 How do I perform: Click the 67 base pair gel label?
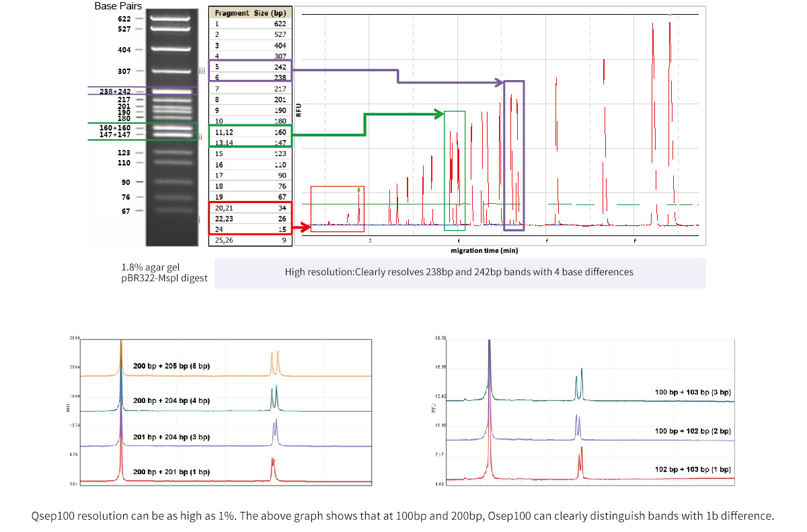point(125,211)
